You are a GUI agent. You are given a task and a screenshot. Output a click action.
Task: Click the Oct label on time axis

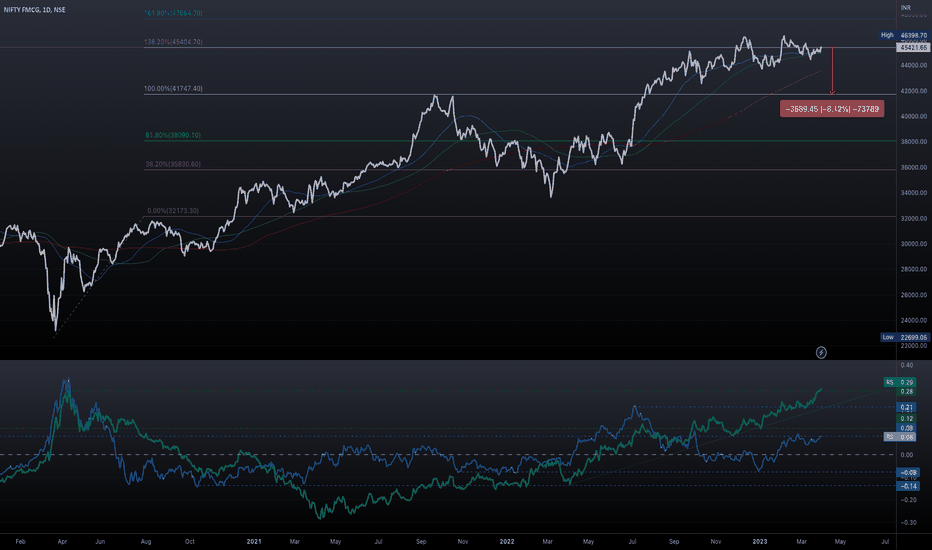pyautogui.click(x=190, y=542)
